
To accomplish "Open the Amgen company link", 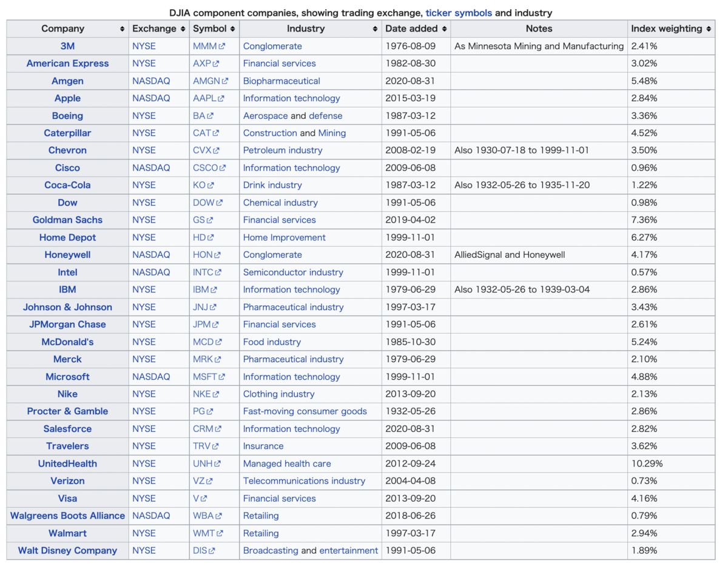I will pos(67,81).
